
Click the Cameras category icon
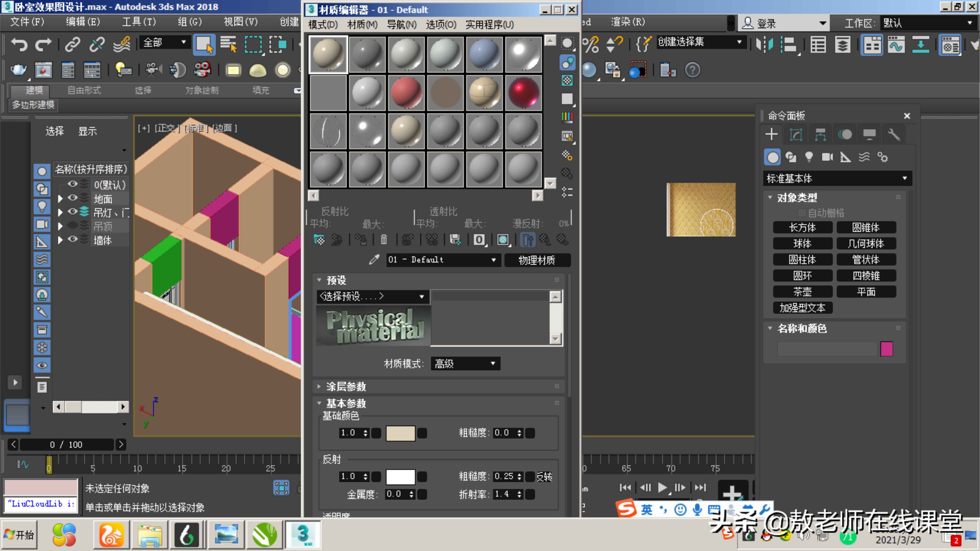827,157
